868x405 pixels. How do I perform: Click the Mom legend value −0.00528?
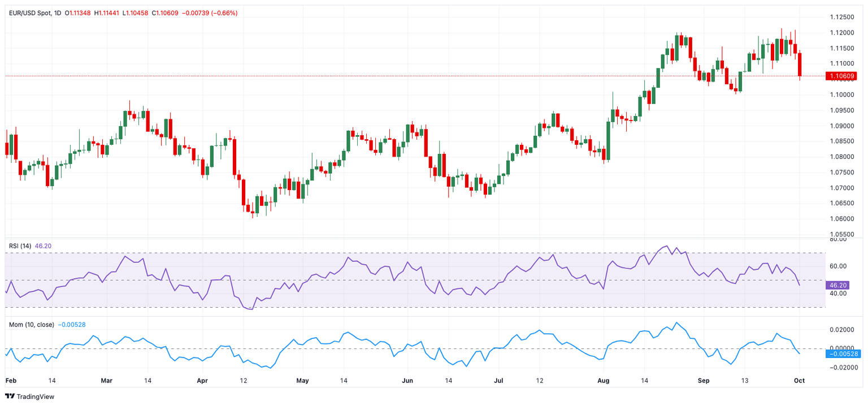pos(71,325)
